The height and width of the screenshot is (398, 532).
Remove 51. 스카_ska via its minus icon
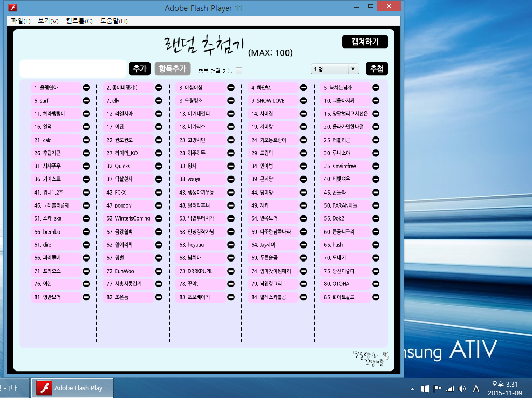coord(86,218)
